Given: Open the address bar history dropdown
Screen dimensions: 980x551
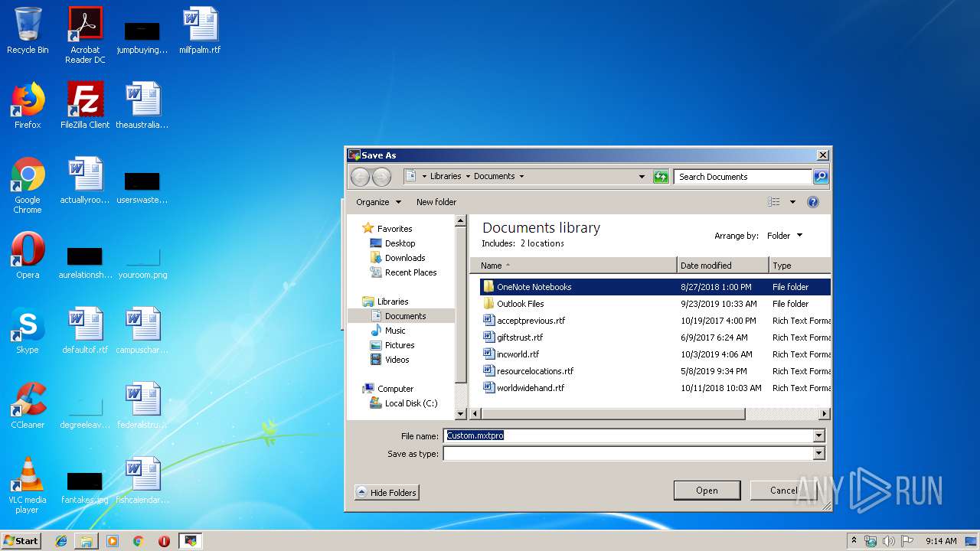Looking at the screenshot, I should tap(642, 177).
